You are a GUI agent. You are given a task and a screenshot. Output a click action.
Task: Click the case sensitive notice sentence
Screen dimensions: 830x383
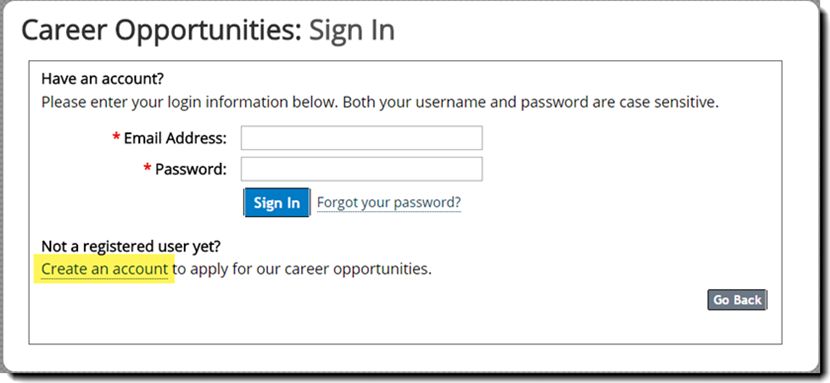pos(531,102)
